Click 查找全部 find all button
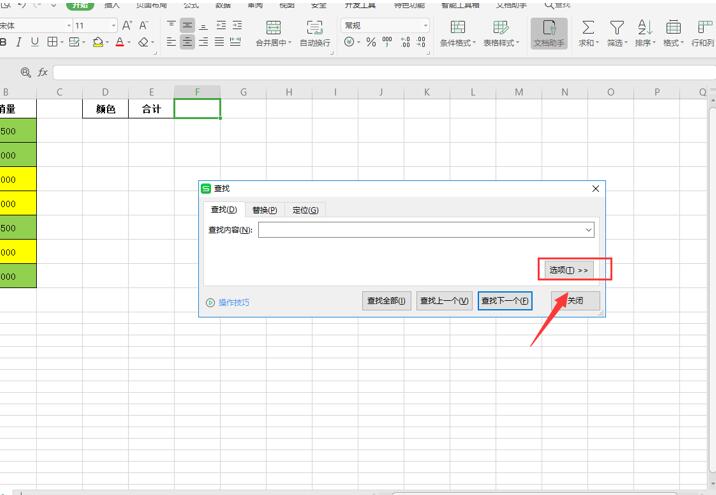Image resolution: width=716 pixels, height=495 pixels. pos(386,300)
